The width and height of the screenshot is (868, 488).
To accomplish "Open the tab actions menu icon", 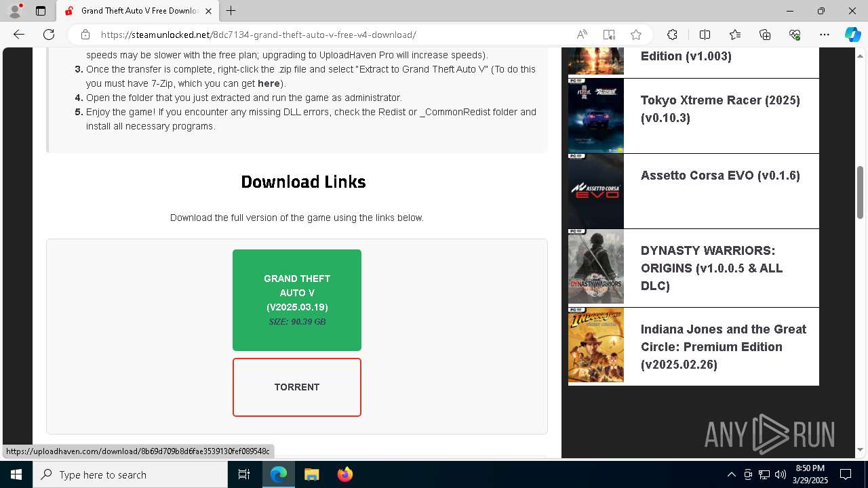I will [x=41, y=11].
